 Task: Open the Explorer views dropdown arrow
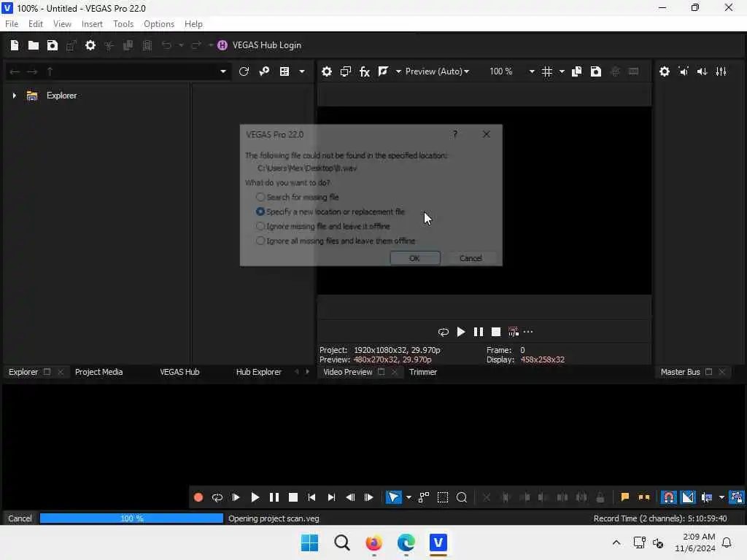[301, 71]
